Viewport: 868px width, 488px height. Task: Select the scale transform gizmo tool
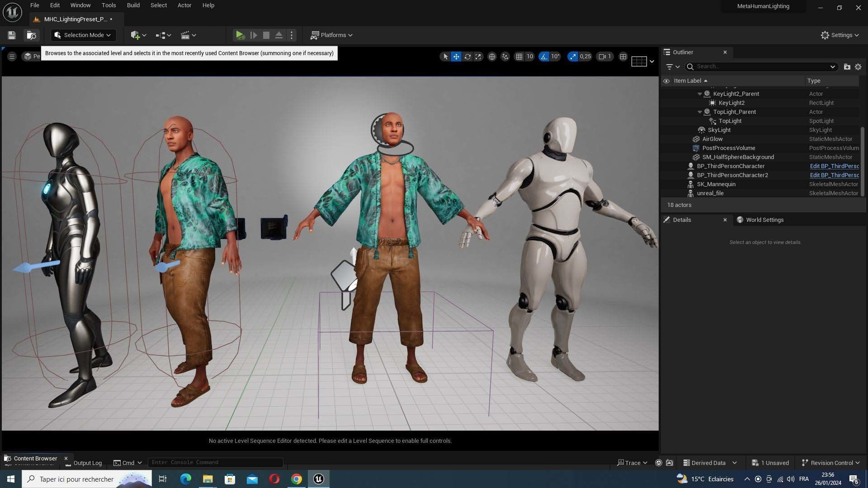(x=478, y=56)
